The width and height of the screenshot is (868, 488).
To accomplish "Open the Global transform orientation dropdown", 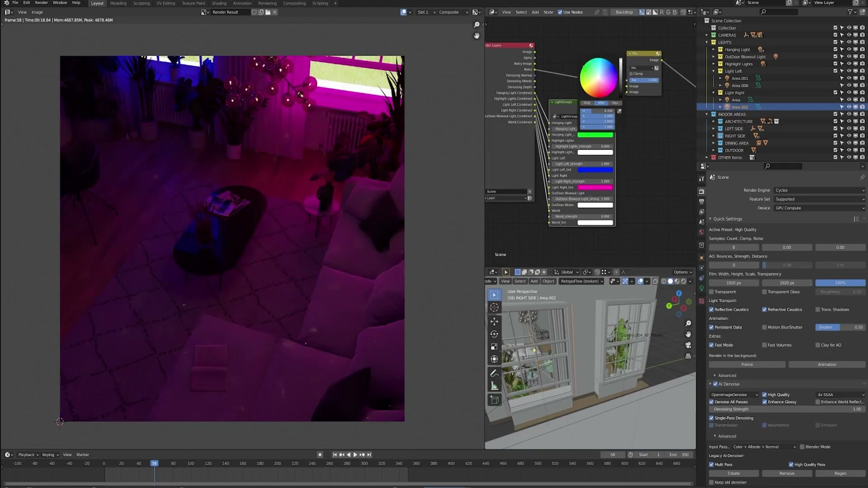I will [x=566, y=272].
